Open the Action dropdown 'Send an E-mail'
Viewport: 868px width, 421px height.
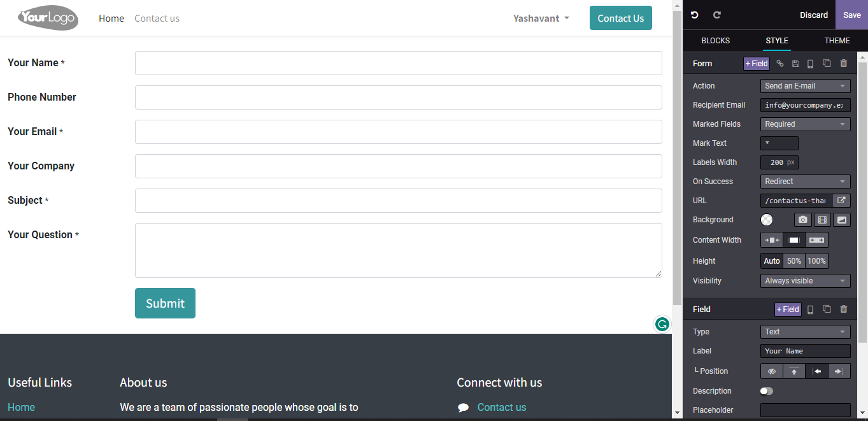[805, 86]
